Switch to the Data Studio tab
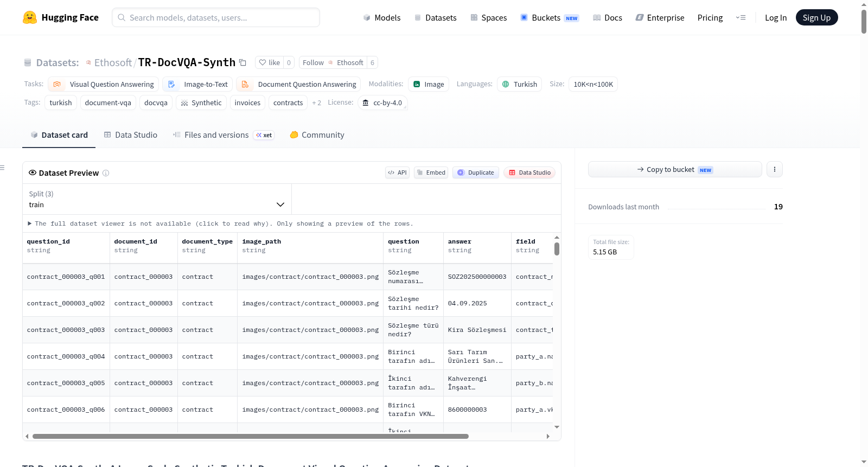868x467 pixels. tap(131, 135)
